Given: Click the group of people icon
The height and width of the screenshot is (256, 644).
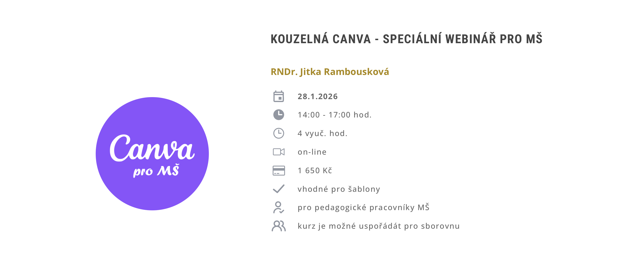Looking at the screenshot, I should tap(278, 226).
